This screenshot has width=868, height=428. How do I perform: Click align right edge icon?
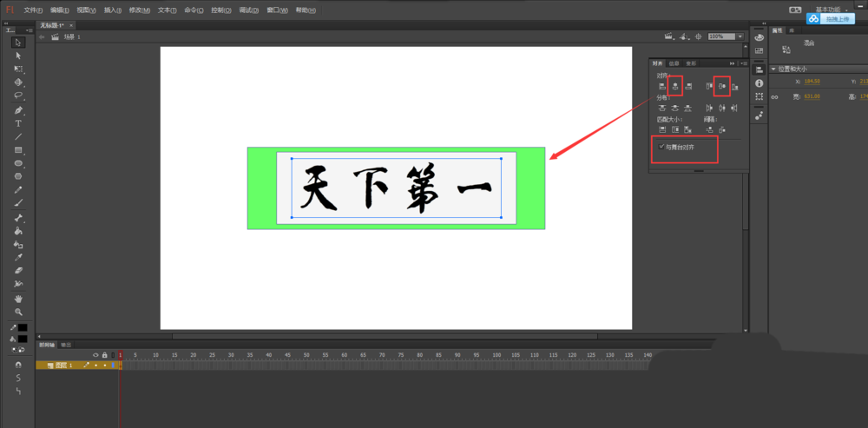[x=688, y=86]
